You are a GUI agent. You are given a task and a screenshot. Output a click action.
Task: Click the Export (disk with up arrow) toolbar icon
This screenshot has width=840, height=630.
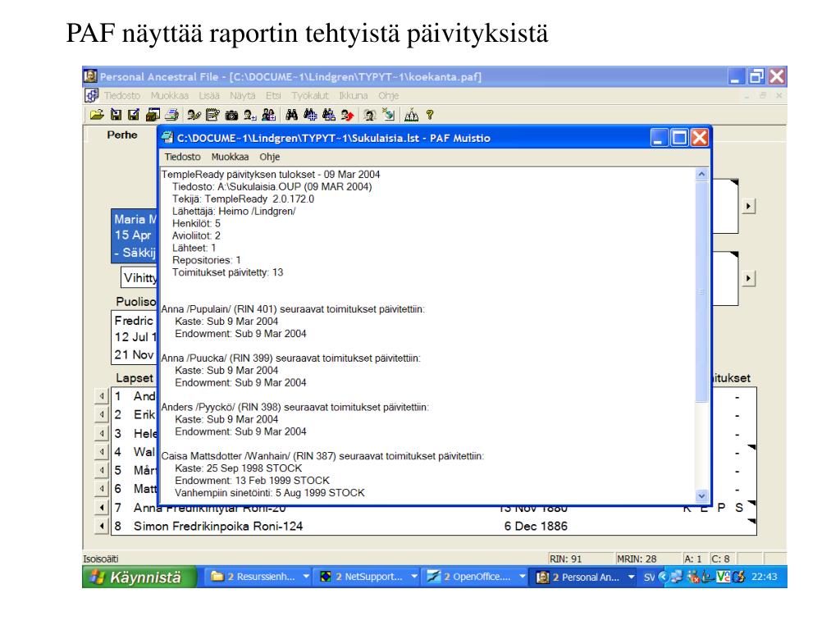pyautogui.click(x=134, y=115)
